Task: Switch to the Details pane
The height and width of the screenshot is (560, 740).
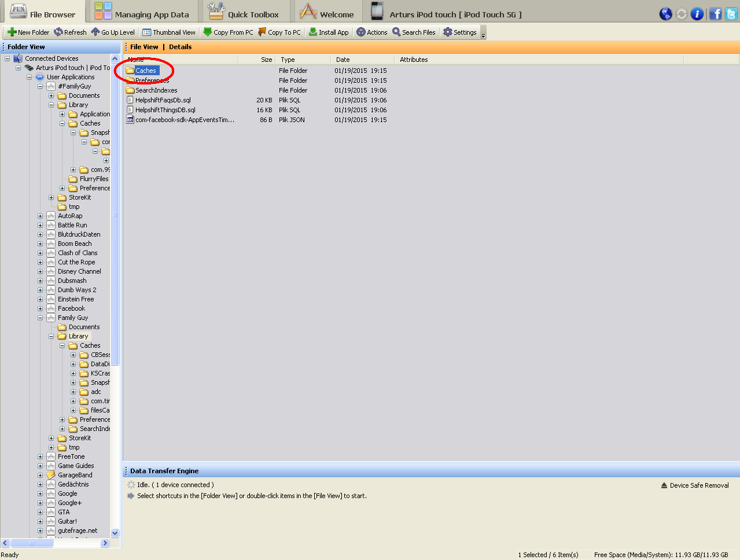Action: click(180, 47)
